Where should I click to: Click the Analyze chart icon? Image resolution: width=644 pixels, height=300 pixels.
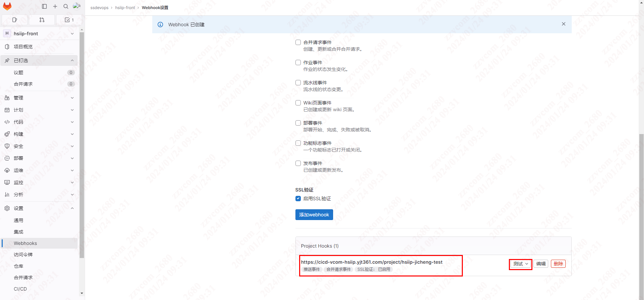[7, 195]
